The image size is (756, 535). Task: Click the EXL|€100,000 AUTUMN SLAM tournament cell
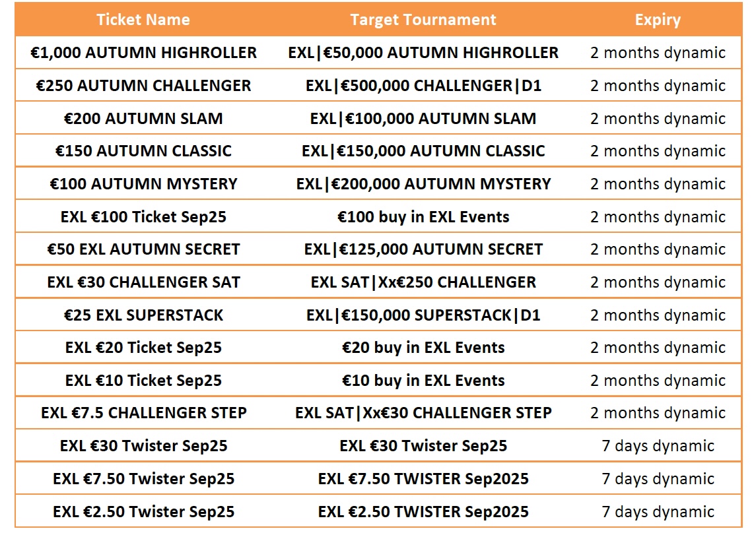[423, 118]
